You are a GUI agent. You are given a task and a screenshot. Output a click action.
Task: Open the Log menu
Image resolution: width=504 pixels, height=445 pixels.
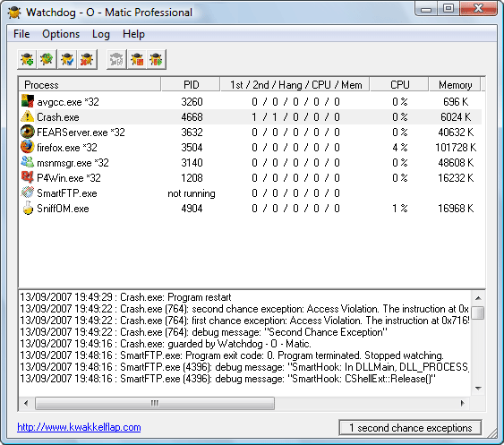tap(101, 34)
